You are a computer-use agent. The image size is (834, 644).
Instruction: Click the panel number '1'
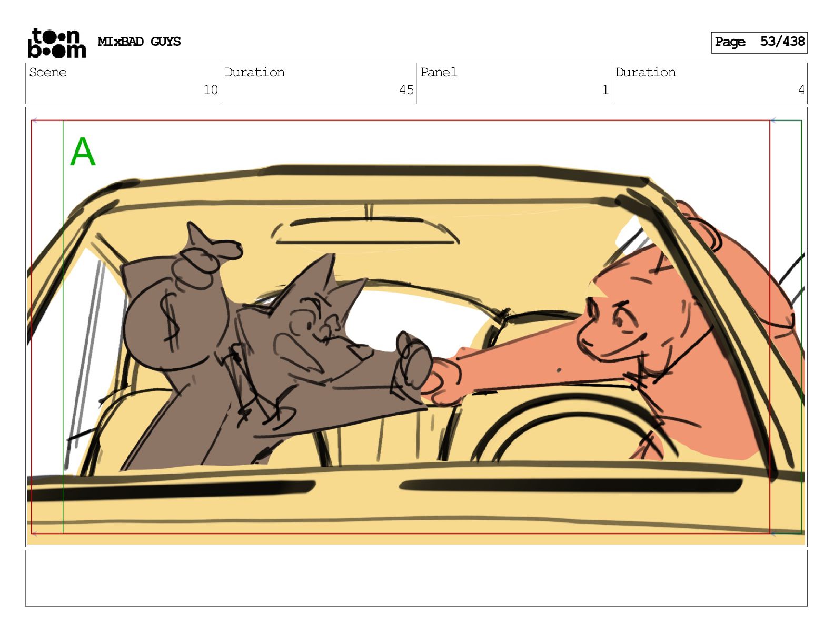(605, 90)
